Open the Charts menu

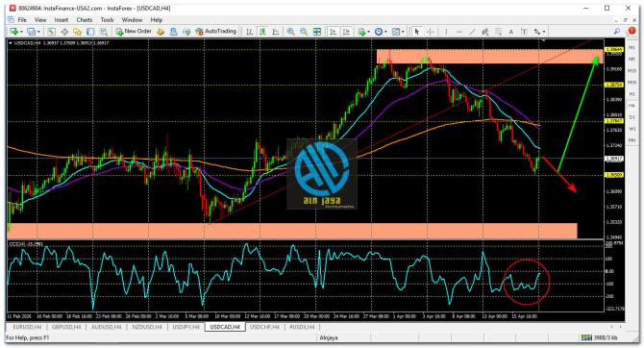[85, 20]
